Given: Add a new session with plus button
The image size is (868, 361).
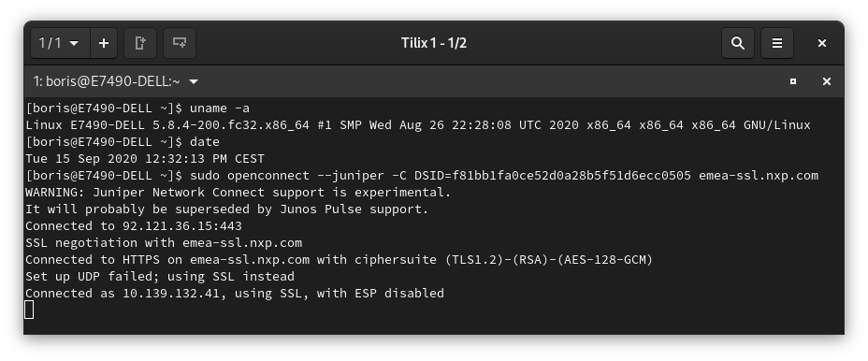Looking at the screenshot, I should tap(104, 43).
